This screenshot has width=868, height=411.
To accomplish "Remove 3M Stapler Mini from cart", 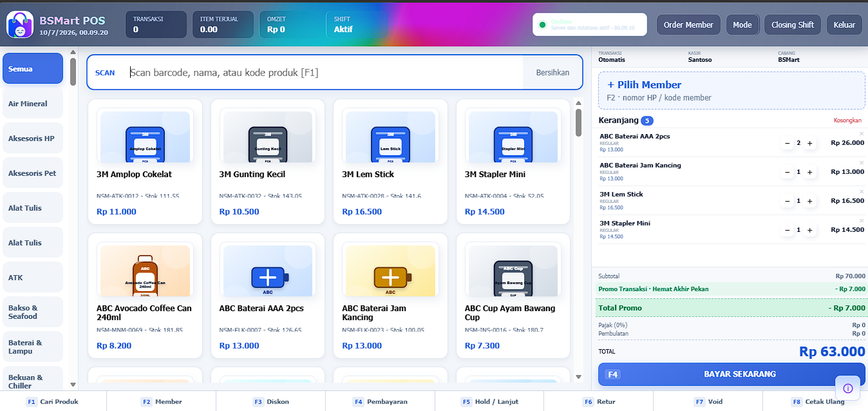I will (862, 221).
